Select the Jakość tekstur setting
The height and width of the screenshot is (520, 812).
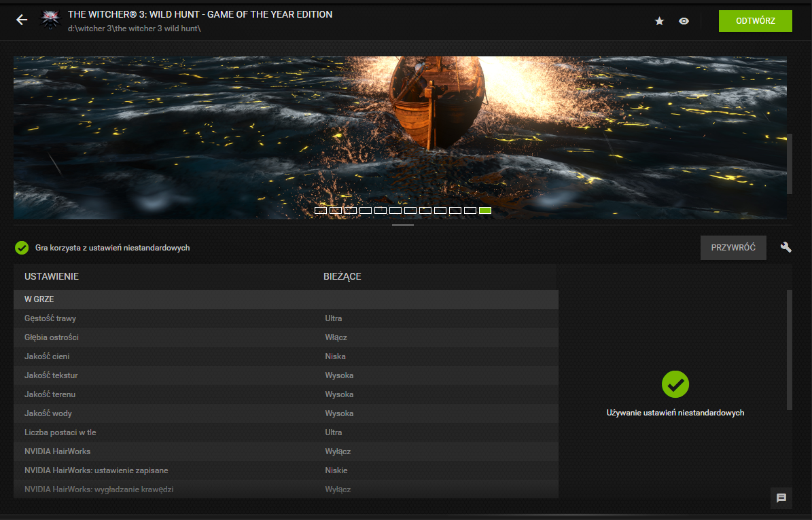click(x=286, y=375)
